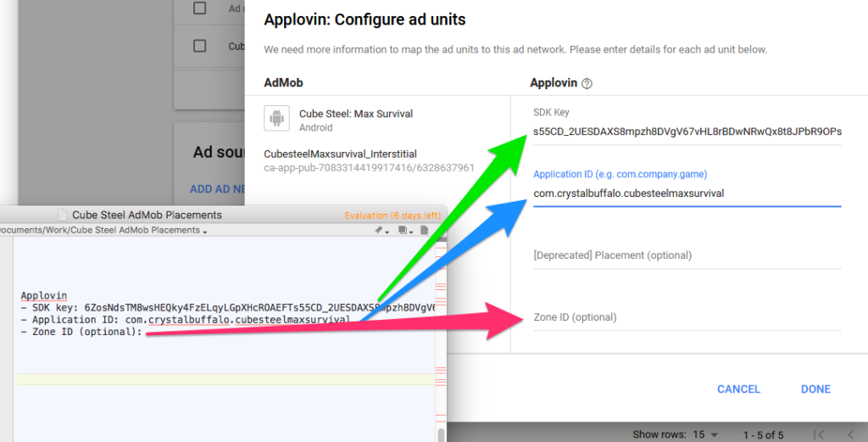This screenshot has width=868, height=442.
Task: Click the document copy icon in editor toolbar
Action: pos(403,230)
